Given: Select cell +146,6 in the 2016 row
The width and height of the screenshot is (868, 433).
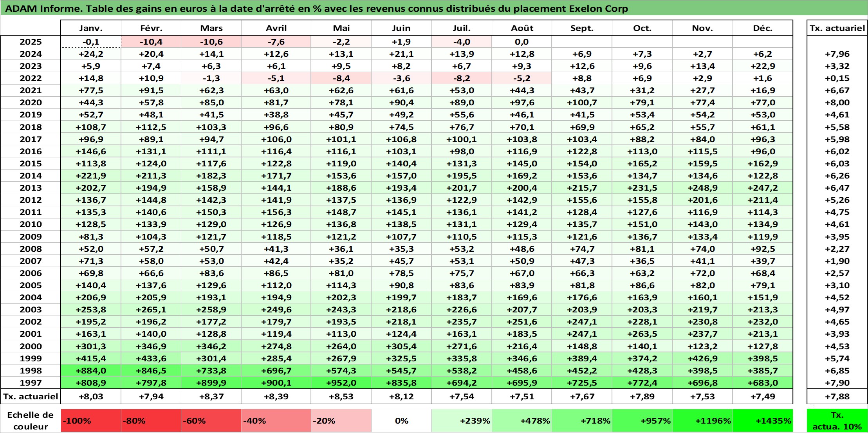Looking at the screenshot, I should (x=91, y=151).
